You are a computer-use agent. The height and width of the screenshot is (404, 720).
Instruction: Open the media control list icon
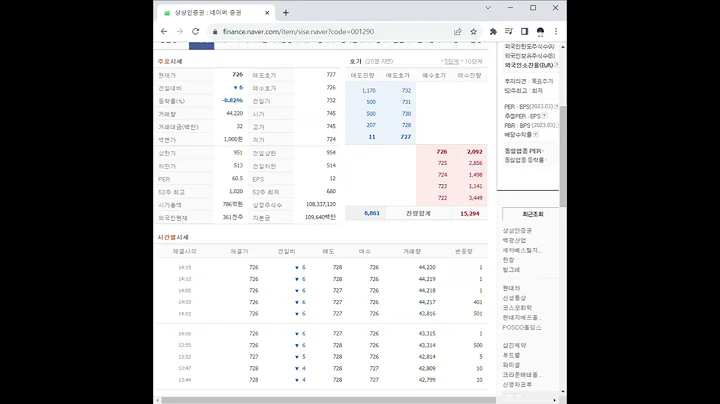509,31
